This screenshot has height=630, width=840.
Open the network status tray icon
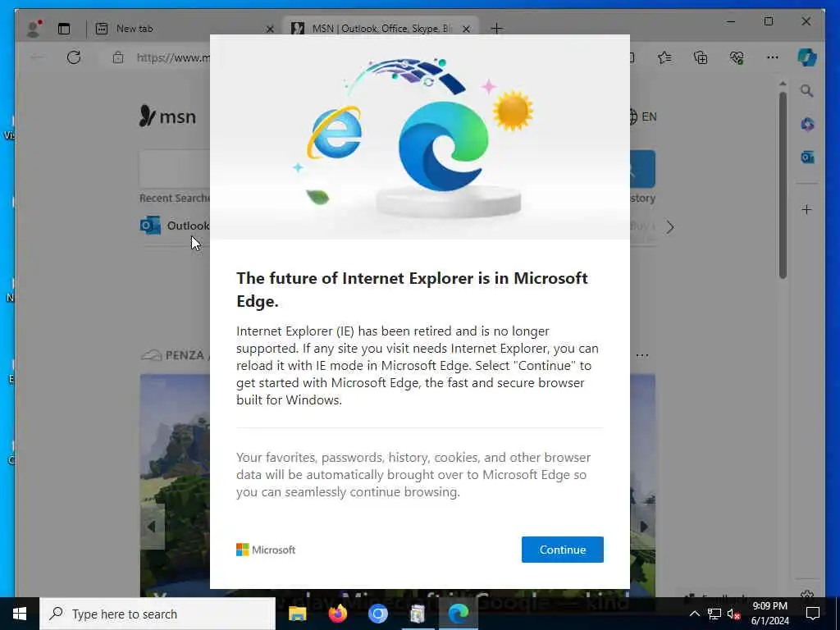(x=714, y=614)
